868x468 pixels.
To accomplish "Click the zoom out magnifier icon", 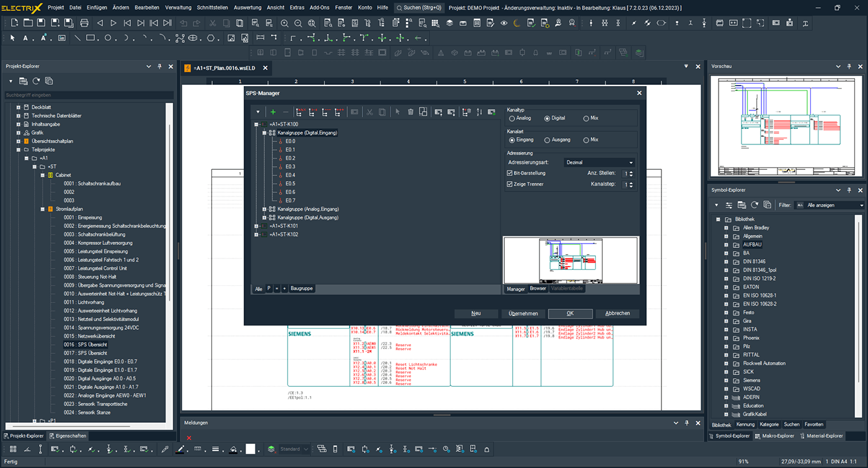I will (x=298, y=23).
